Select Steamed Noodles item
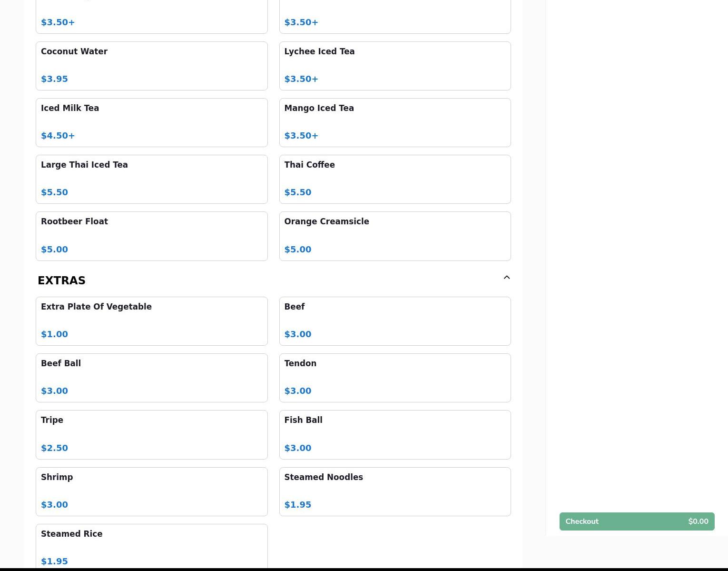 coord(394,491)
